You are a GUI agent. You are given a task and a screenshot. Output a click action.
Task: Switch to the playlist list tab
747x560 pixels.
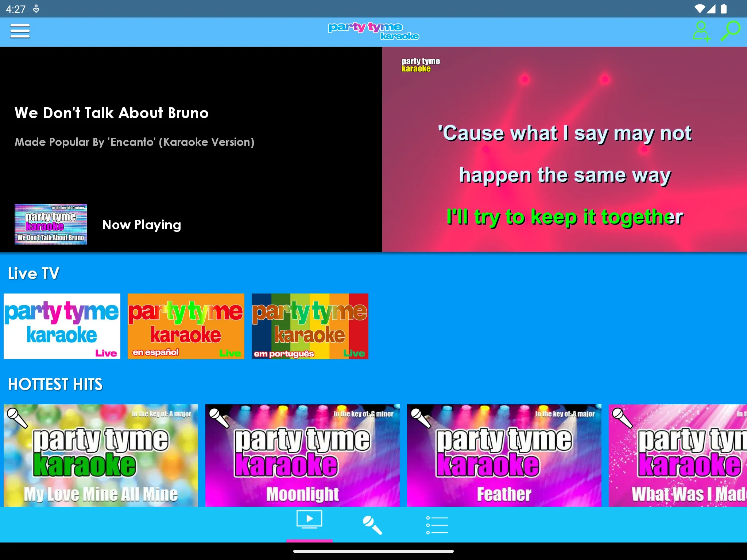coord(437,525)
